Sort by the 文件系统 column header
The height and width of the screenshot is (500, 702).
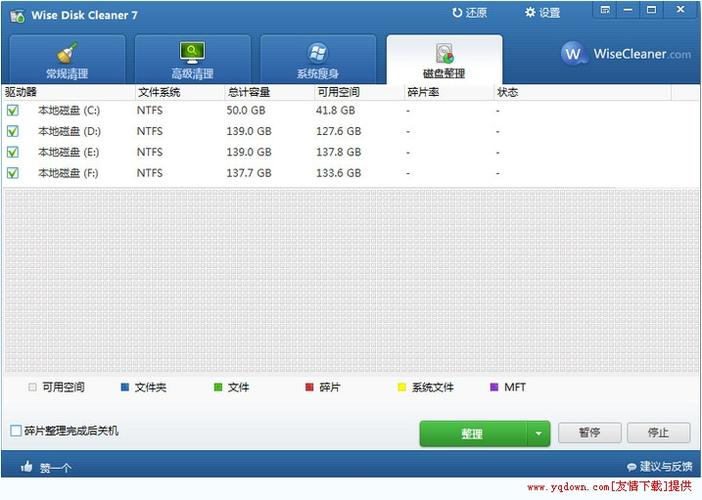(x=180, y=92)
